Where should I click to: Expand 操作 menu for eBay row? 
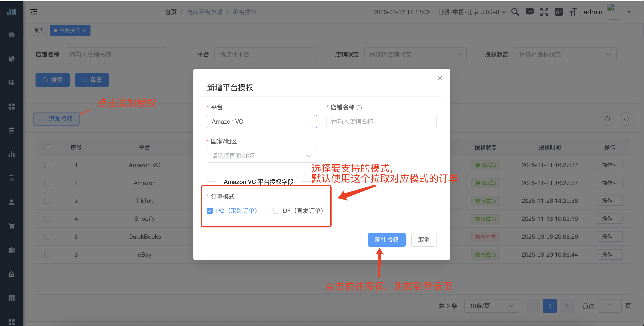[610, 255]
